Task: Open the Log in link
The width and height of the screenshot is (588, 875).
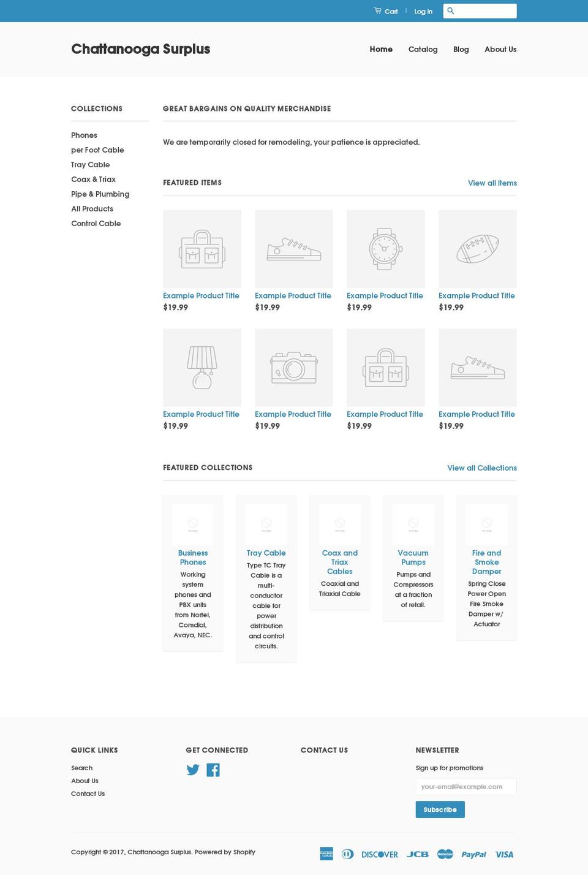Action: [x=423, y=11]
